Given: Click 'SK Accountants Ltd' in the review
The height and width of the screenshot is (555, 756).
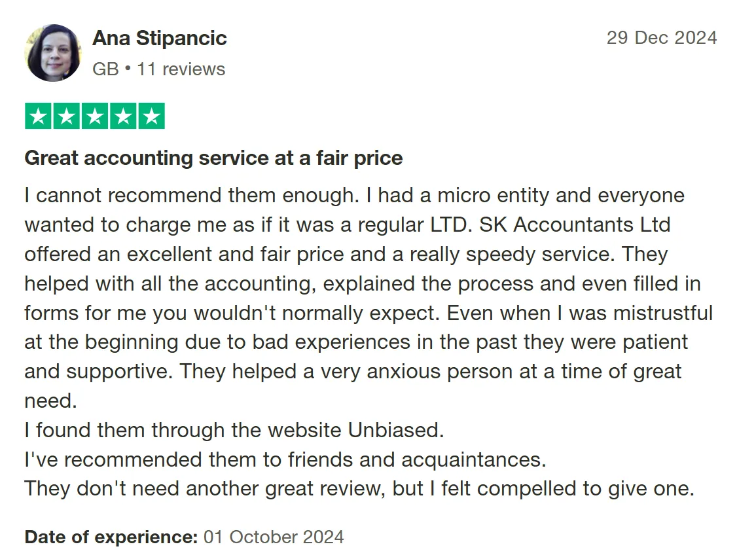Looking at the screenshot, I should tap(575, 224).
